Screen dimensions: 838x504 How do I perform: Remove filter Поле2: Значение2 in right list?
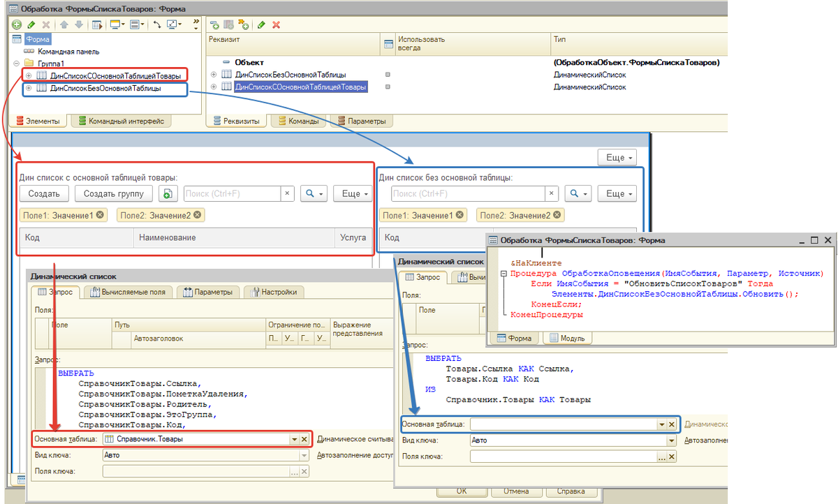coord(556,216)
